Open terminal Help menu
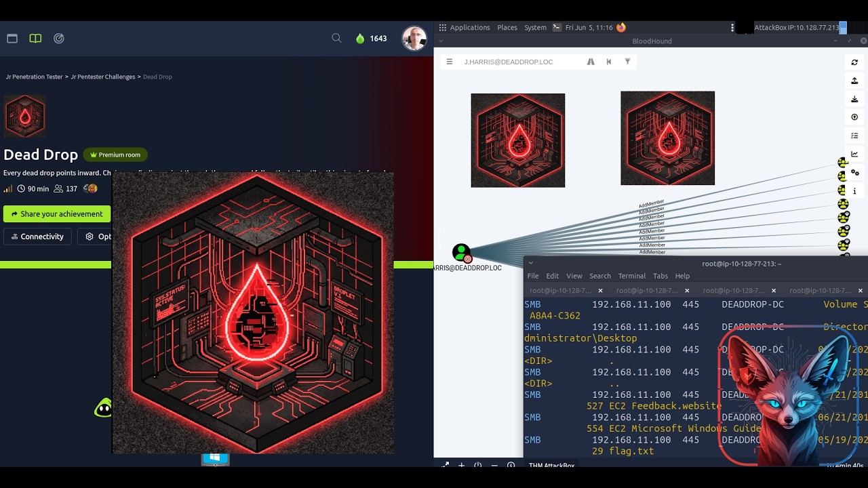The width and height of the screenshot is (868, 488). pos(682,276)
